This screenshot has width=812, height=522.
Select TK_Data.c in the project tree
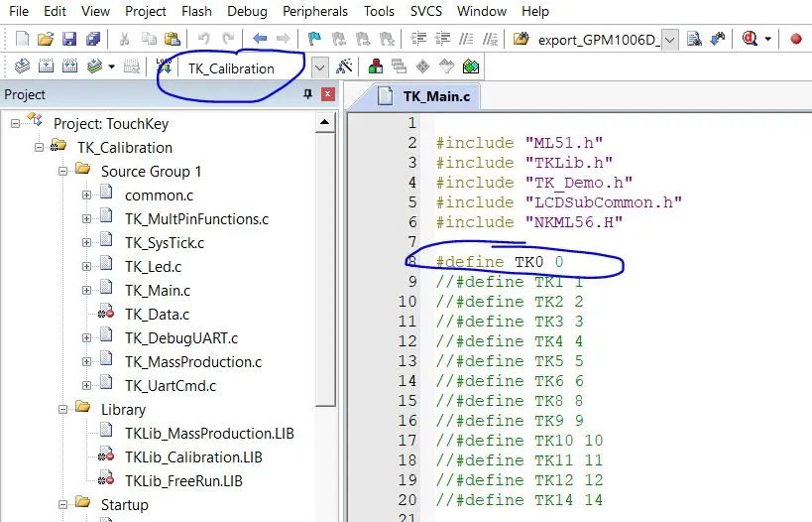click(157, 315)
